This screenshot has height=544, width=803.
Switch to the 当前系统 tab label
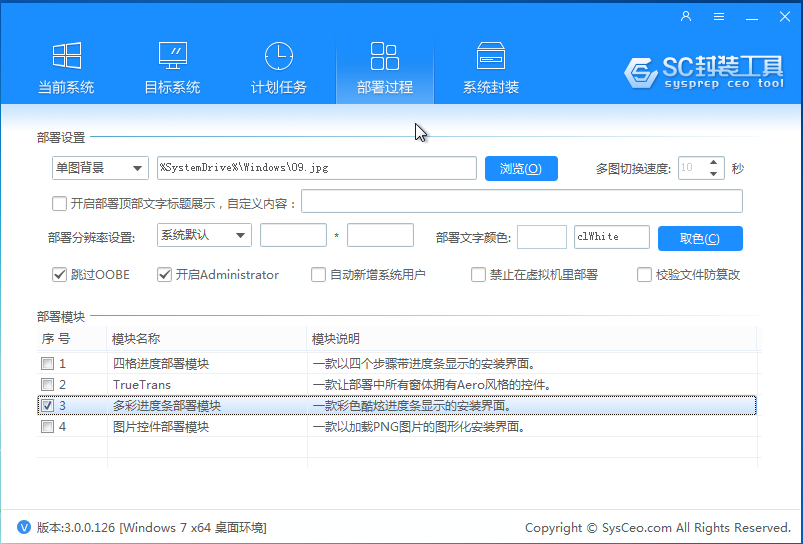66,87
